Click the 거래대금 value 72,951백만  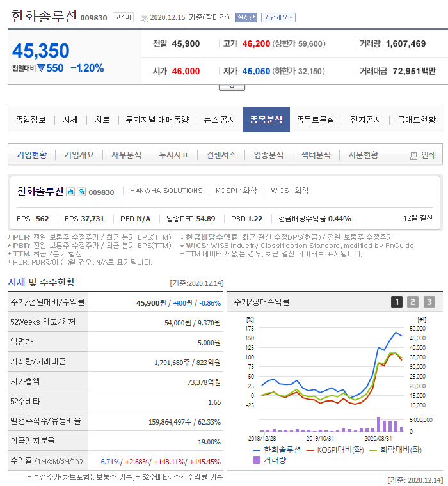tap(414, 71)
